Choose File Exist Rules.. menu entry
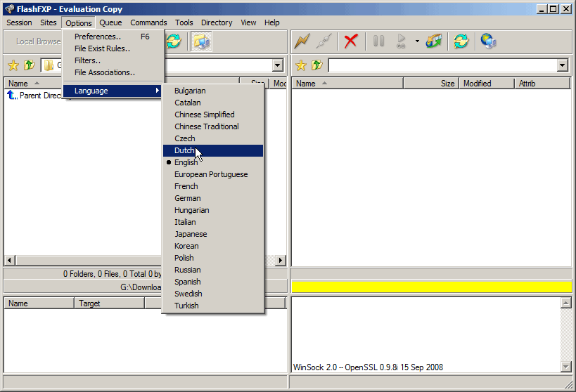This screenshot has height=392, width=576. tap(113, 48)
